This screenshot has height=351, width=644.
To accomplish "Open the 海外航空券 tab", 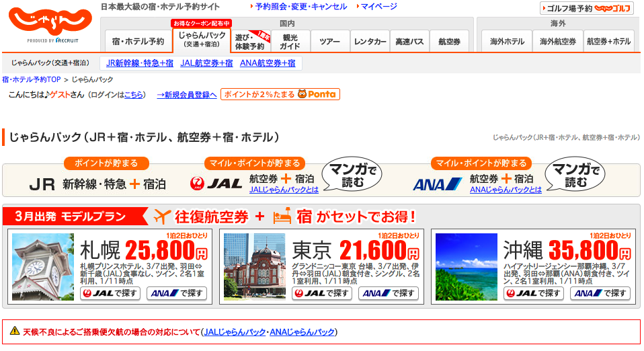I will [558, 42].
